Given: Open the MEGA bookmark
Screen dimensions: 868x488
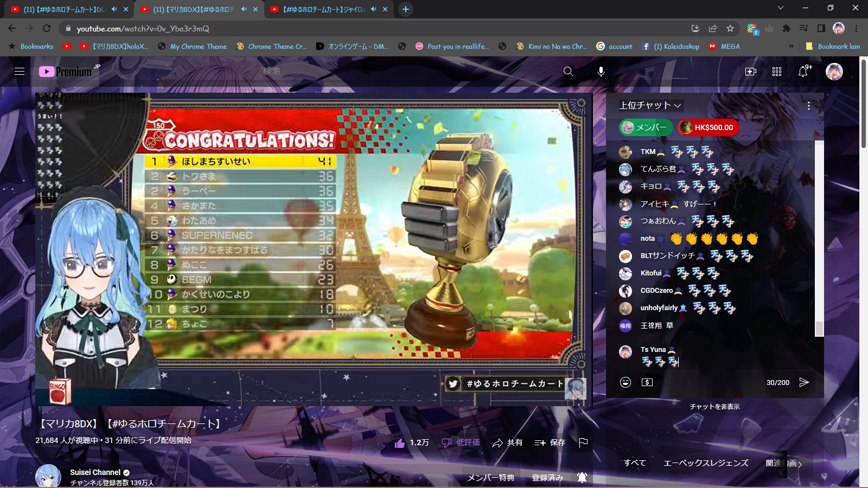Looking at the screenshot, I should (724, 47).
